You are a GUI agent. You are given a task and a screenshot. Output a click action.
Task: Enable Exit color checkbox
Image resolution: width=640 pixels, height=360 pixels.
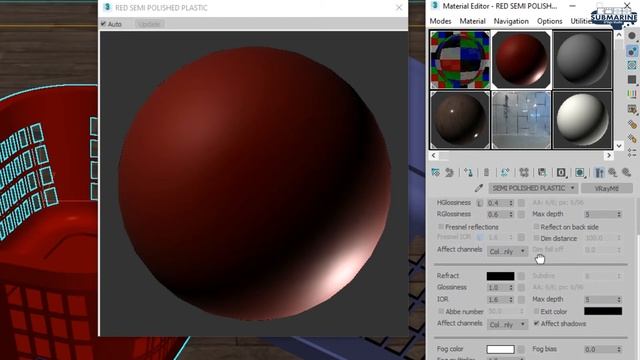pyautogui.click(x=536, y=311)
